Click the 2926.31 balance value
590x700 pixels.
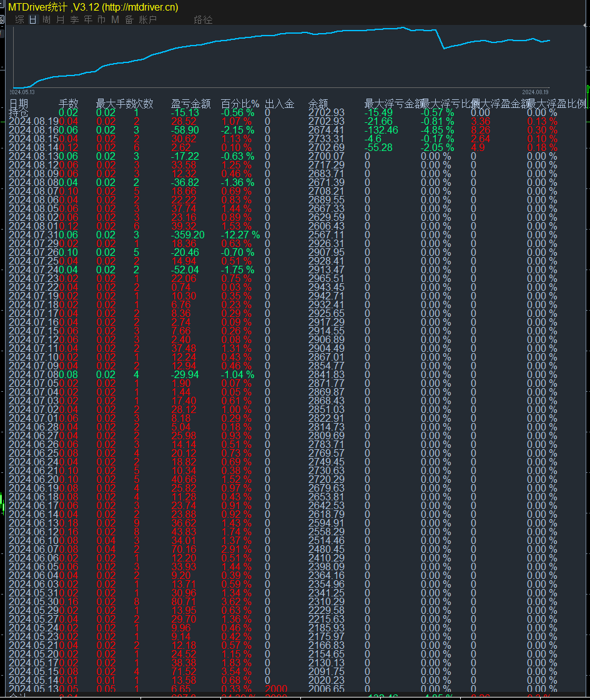point(327,244)
